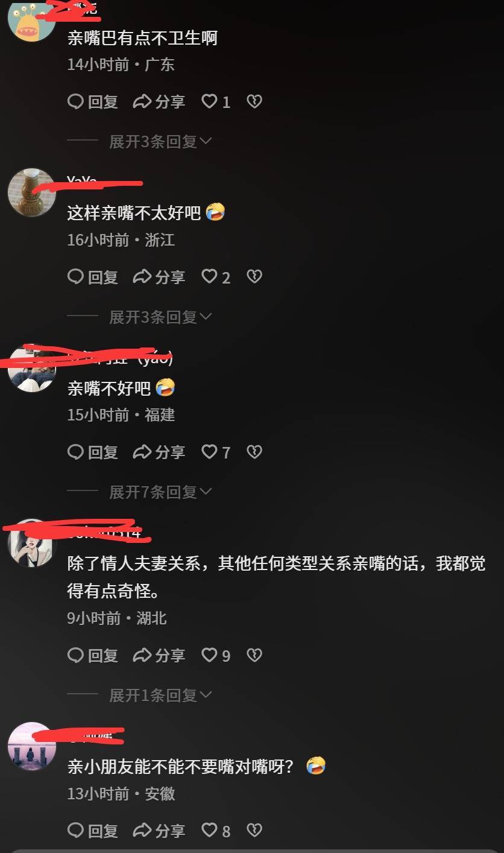The width and height of the screenshot is (504, 853).
Task: Dislike the Hubei comment about couples
Action: (254, 656)
